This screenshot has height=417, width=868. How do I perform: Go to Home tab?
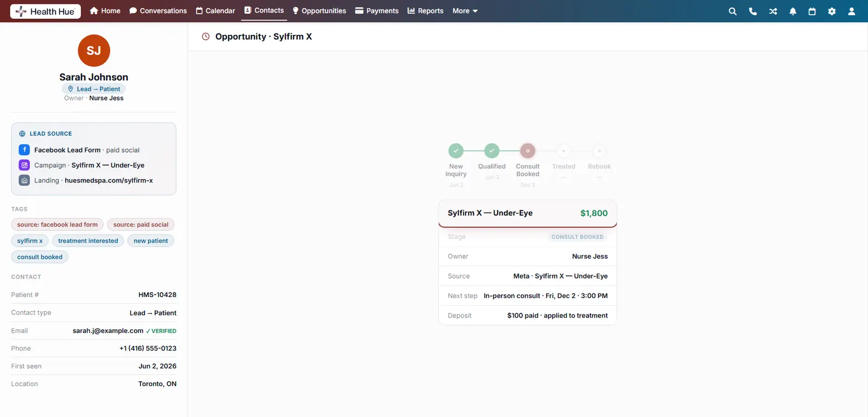(105, 11)
